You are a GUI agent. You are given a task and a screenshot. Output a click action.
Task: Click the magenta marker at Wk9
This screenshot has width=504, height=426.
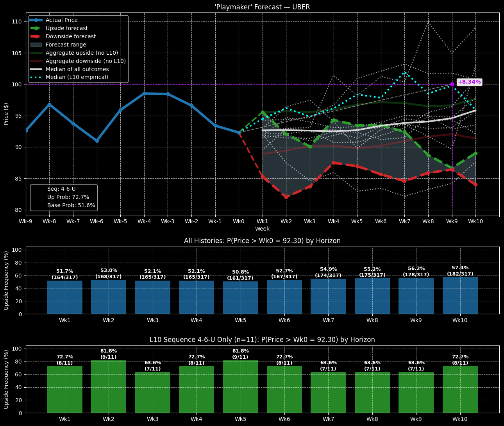pos(452,84)
